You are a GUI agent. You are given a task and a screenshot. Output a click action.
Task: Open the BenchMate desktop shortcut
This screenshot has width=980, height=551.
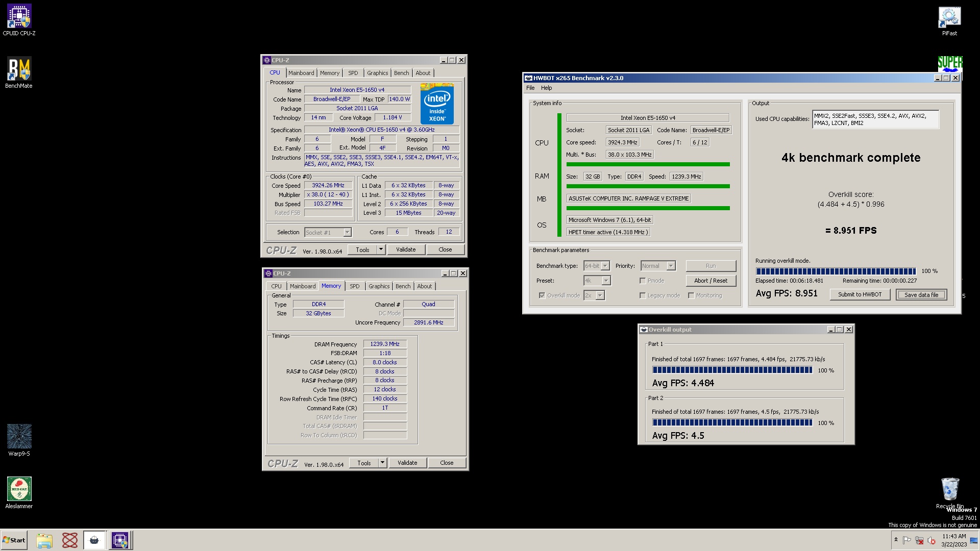19,72
